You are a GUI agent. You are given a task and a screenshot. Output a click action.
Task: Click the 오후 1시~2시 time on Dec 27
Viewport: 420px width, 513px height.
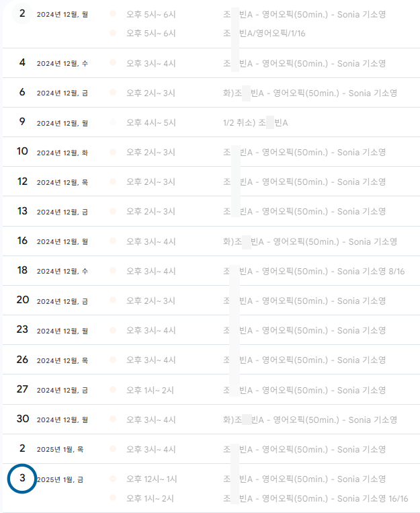tap(150, 391)
